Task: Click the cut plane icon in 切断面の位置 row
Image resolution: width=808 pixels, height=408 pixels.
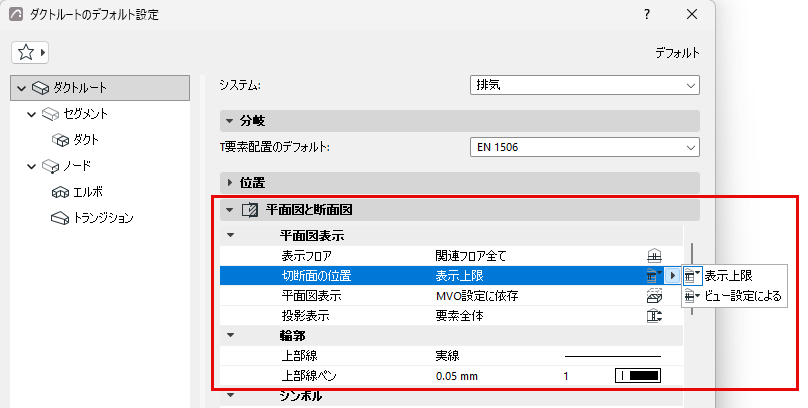Action: pyautogui.click(x=654, y=276)
